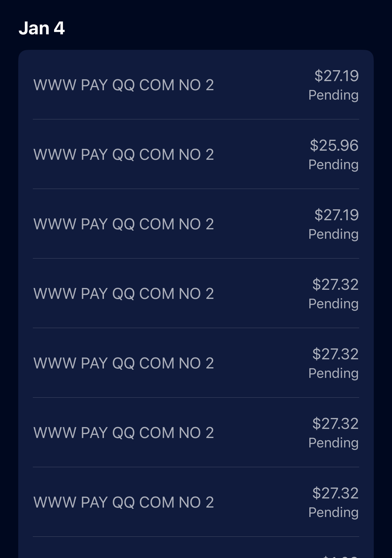The height and width of the screenshot is (558, 392).
Task: Click Pending status under top $27.19
Action: 333,95
